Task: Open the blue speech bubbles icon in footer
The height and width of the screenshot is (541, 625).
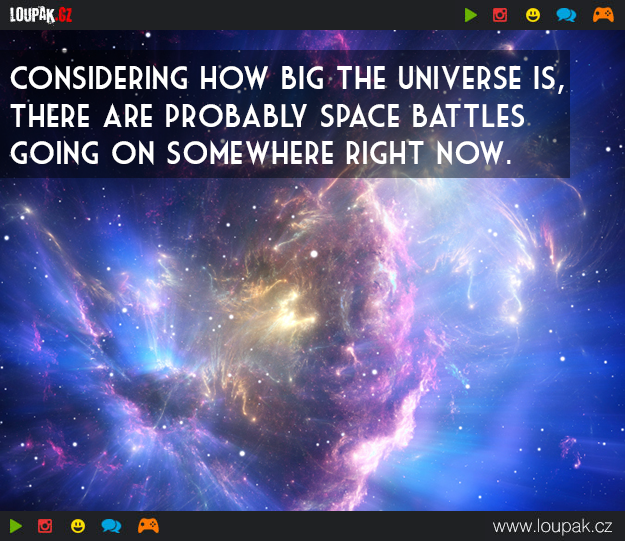Action: 111,526
